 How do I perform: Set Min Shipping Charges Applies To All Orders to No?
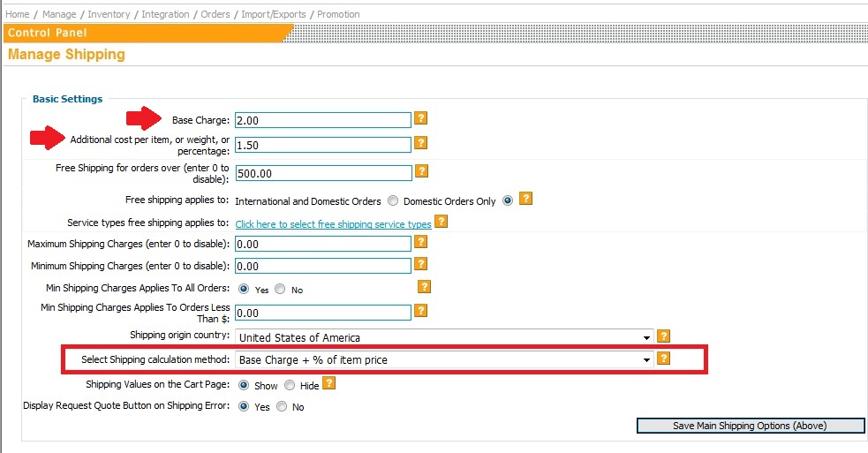click(280, 289)
